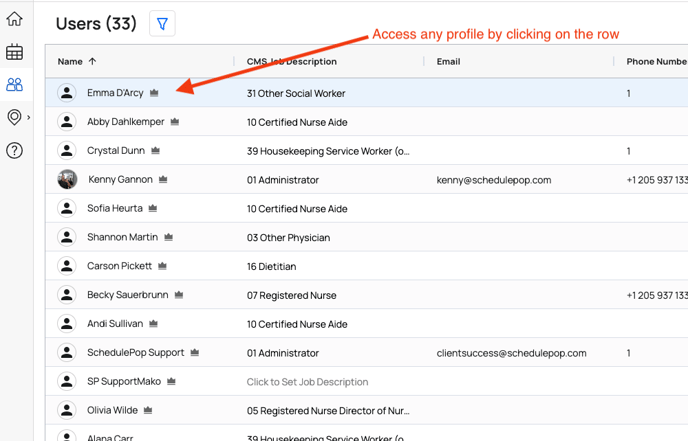Click Abby Dahlkemper's avatar icon
This screenshot has width=688, height=441.
pos(67,122)
